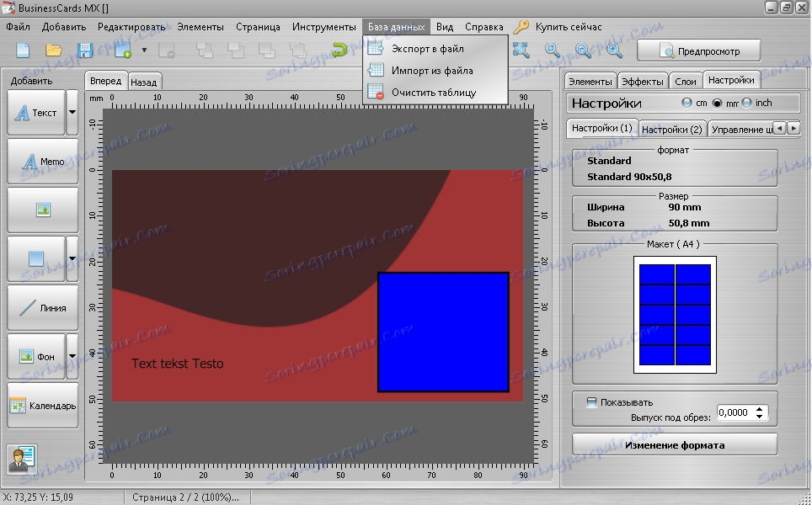
Task: Expand the Текст button dropdown arrow
Action: [x=72, y=113]
